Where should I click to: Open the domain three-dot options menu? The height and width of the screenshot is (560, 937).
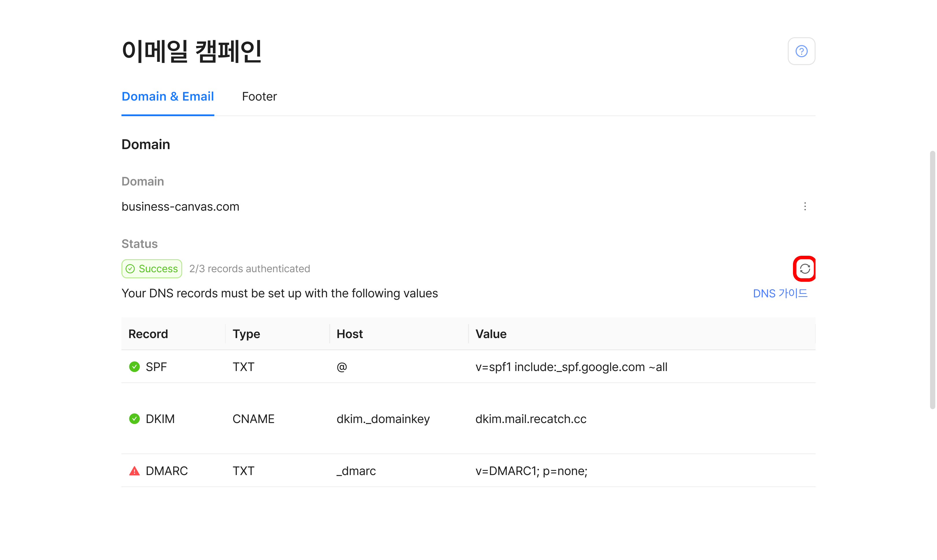pos(805,206)
